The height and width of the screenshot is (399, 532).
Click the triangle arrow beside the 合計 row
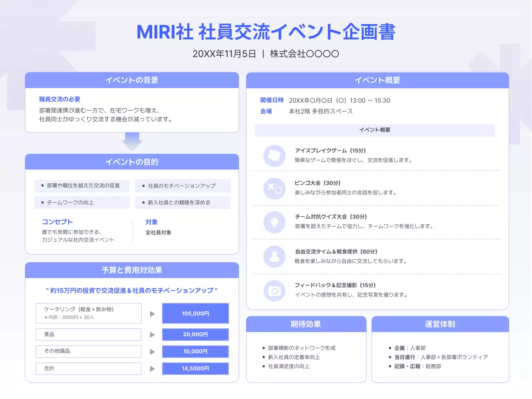coord(152,368)
